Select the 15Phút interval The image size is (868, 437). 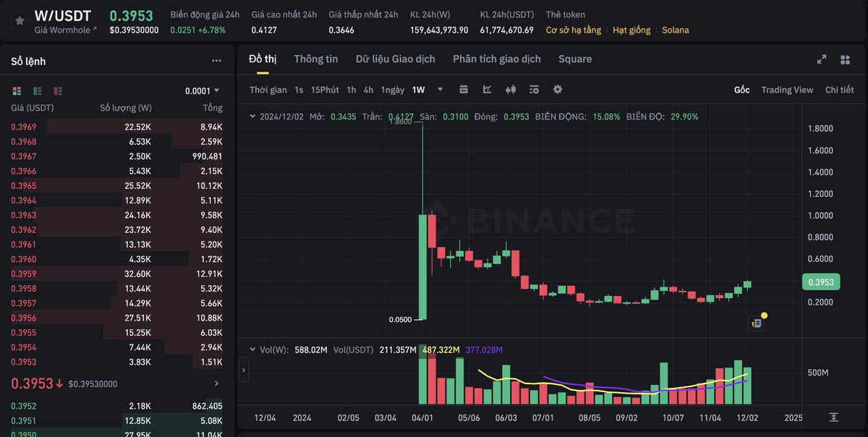325,90
